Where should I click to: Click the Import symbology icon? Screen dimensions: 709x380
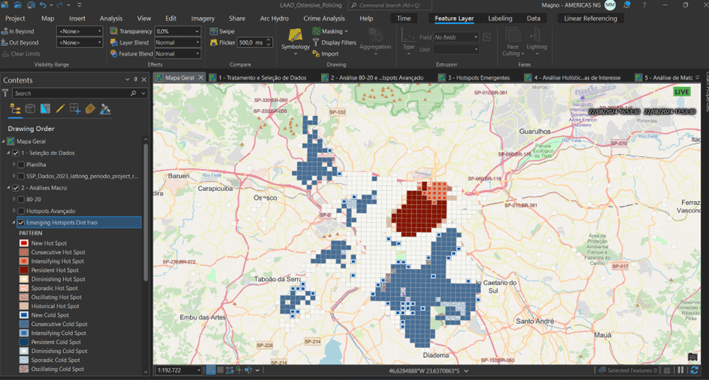tap(316, 54)
